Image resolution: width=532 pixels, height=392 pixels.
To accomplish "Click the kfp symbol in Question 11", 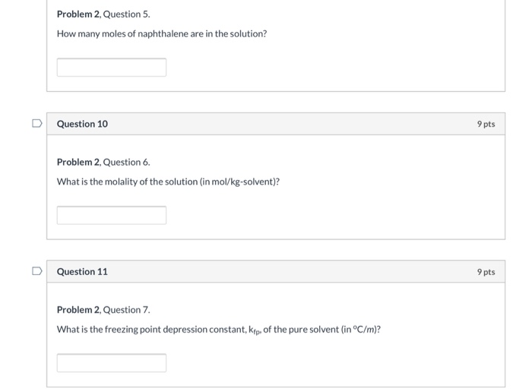I will [255, 330].
